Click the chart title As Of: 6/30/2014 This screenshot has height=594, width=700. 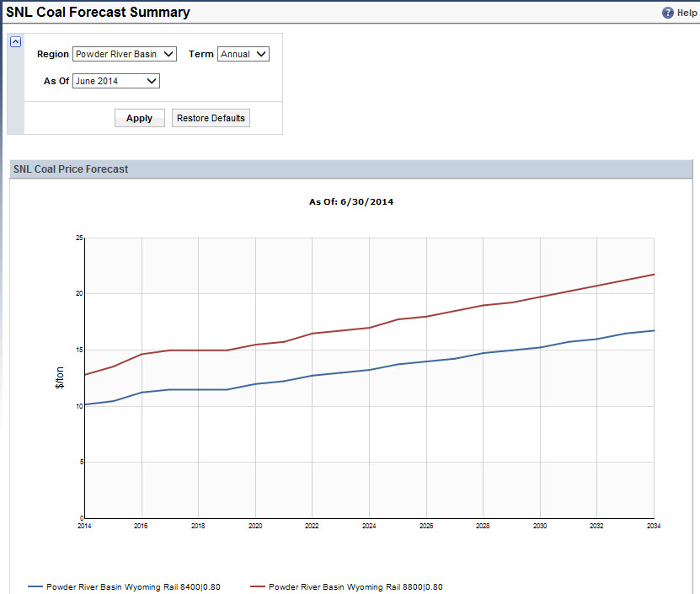351,202
